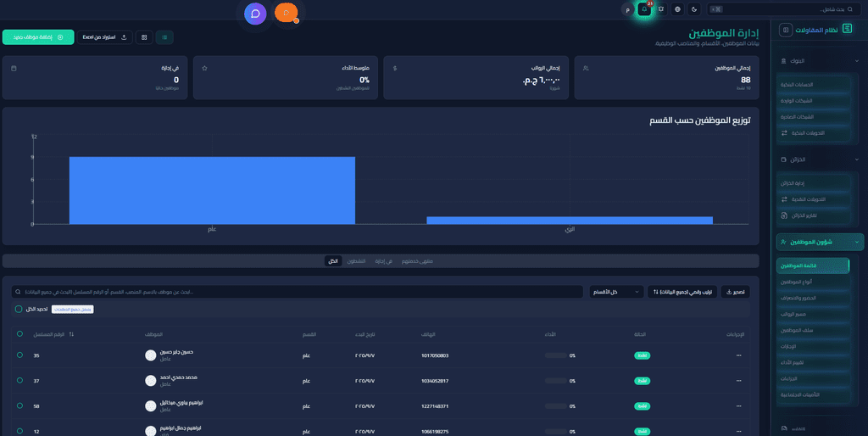Click the إضافة موظف جديد button
This screenshot has width=868, height=436.
tap(38, 37)
